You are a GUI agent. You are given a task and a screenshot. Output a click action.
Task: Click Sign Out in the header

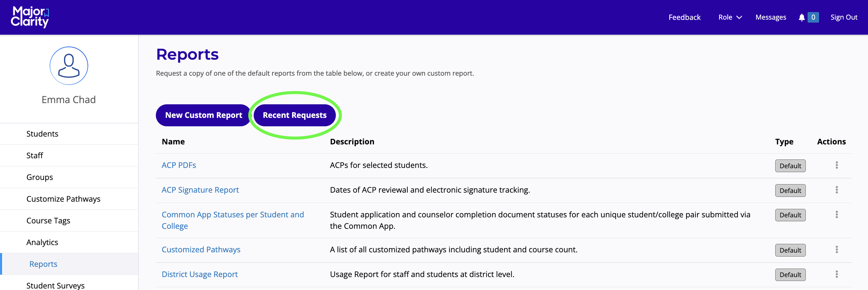point(844,17)
